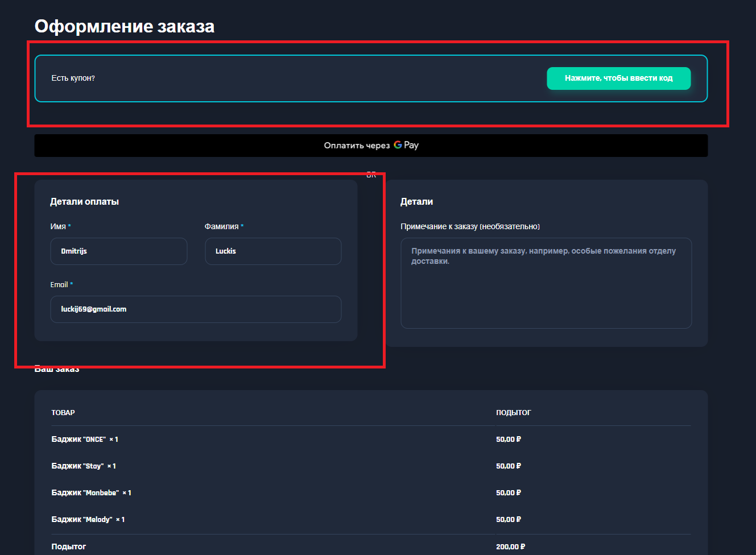Click the 'Фамилия' field label

(x=221, y=226)
